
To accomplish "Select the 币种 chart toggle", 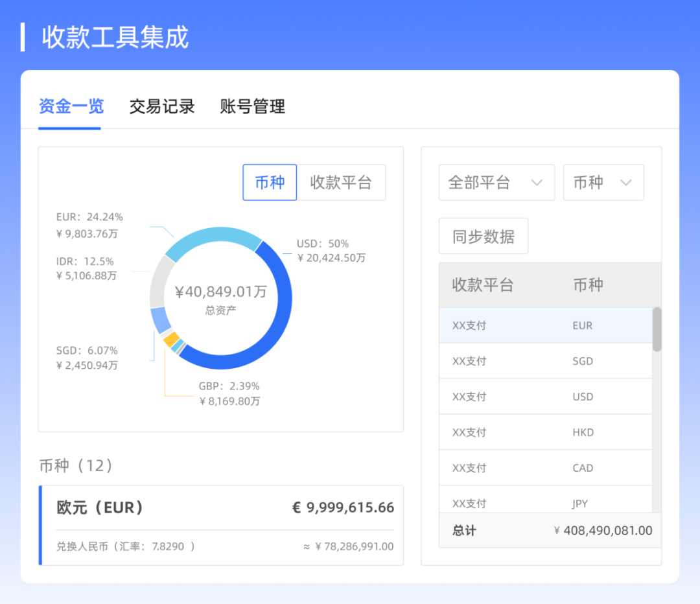I will pyautogui.click(x=270, y=182).
